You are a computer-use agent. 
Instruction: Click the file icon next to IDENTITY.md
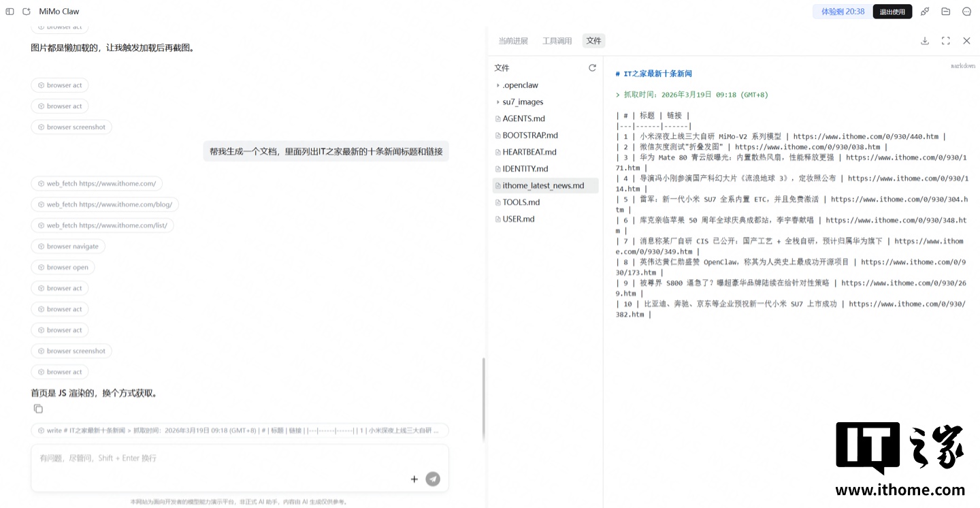click(x=497, y=169)
